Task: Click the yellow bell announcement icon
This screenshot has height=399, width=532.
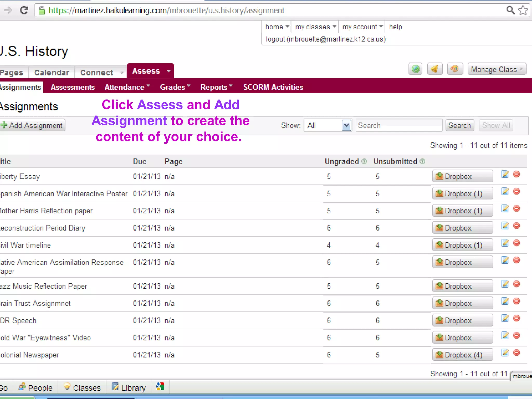Action: pyautogui.click(x=435, y=69)
